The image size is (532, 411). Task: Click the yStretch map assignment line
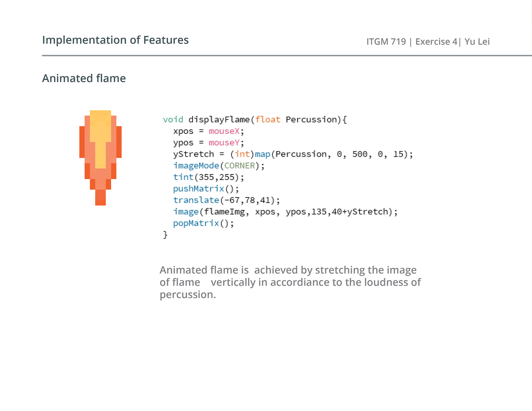293,154
